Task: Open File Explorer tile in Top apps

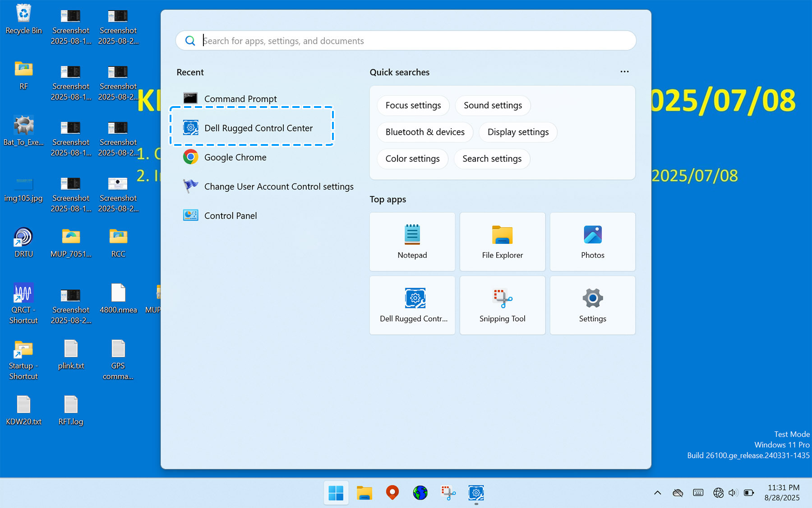Action: (x=503, y=242)
